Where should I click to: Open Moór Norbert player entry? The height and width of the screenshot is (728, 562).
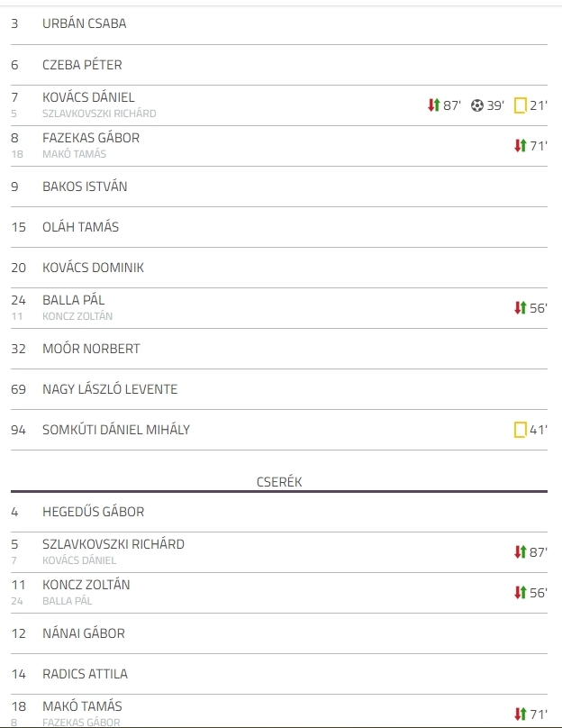point(91,349)
